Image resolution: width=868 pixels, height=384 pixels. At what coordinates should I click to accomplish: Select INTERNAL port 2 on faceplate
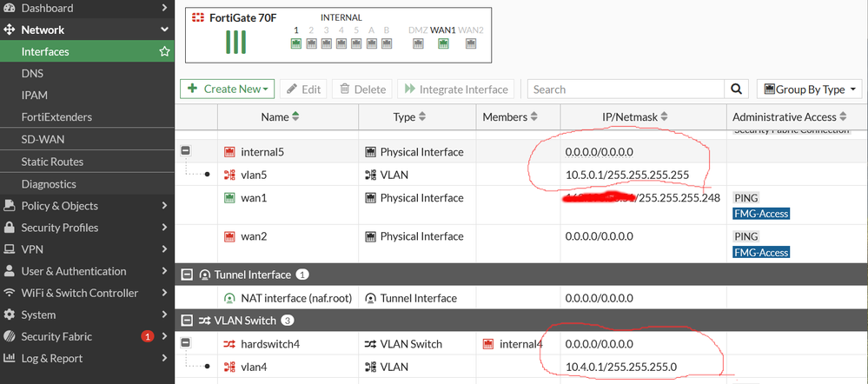311,44
